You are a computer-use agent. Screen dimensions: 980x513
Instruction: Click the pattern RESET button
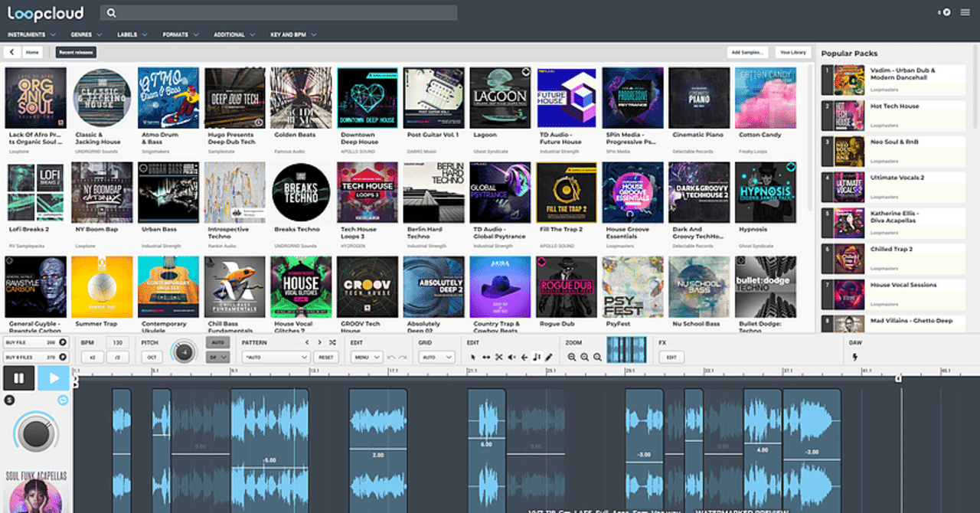(x=326, y=357)
